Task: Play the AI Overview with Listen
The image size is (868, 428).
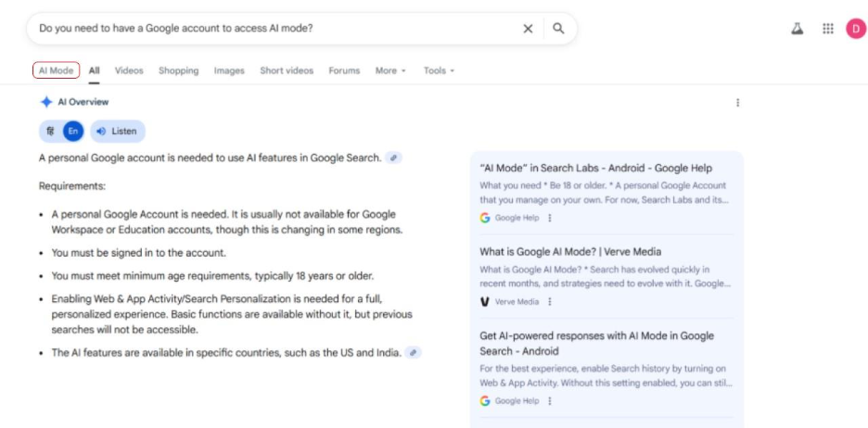Action: pos(117,132)
